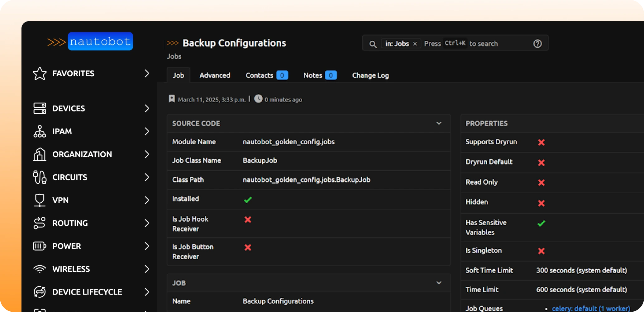Screen dimensions: 644x312
Task: Open the Change Log tab
Action: click(x=370, y=75)
